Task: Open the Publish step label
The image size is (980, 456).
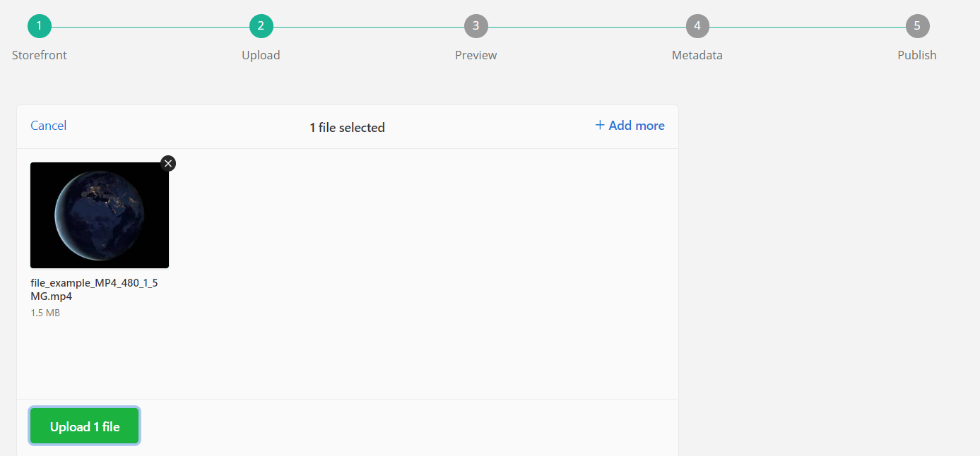Action: (917, 55)
